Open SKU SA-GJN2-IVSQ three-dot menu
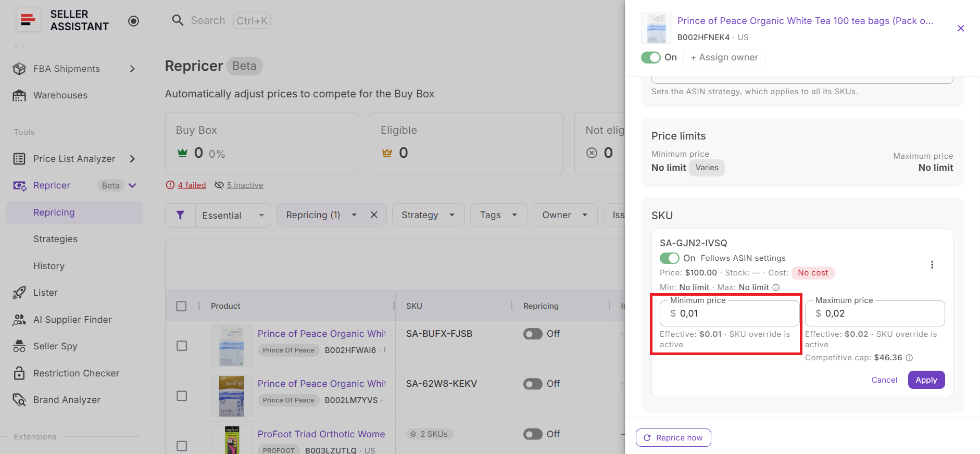Screen dimensions: 980x454 coord(932,264)
